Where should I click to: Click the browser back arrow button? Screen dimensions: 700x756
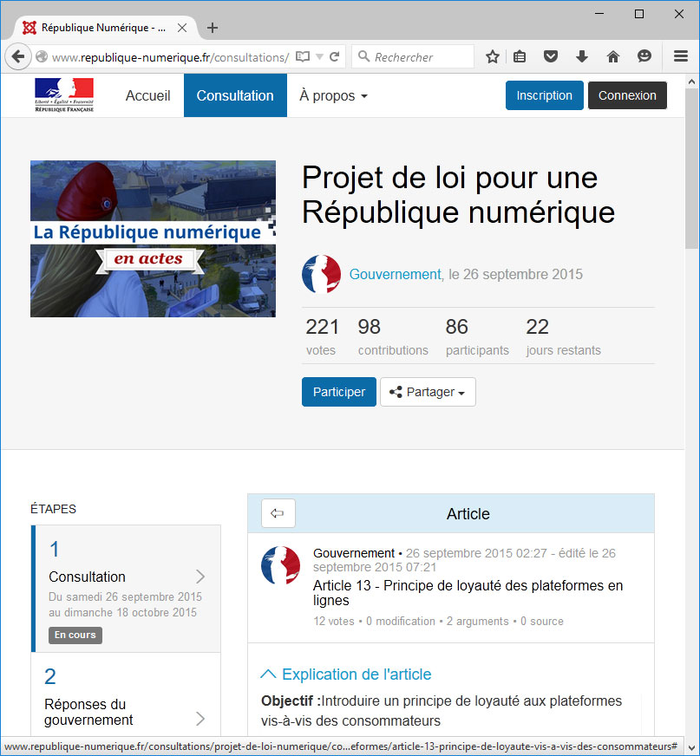click(x=17, y=57)
